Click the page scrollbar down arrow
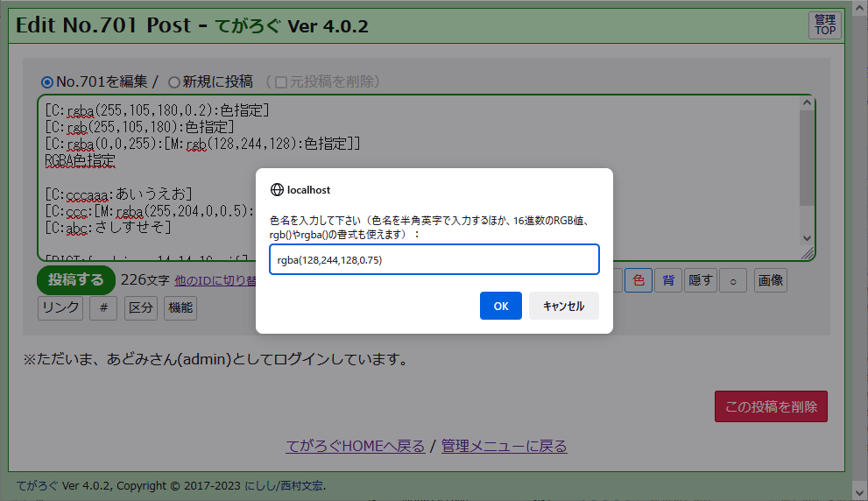 pyautogui.click(x=860, y=492)
